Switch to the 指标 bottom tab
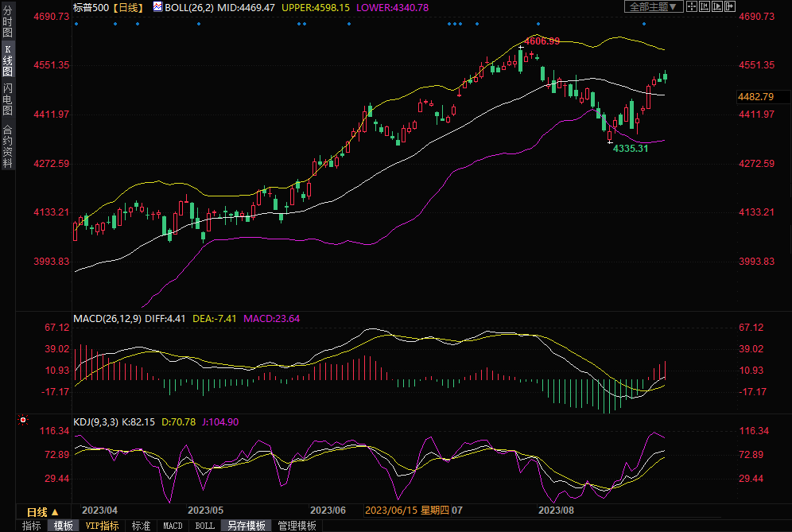The height and width of the screenshot is (532, 792). pos(32,526)
